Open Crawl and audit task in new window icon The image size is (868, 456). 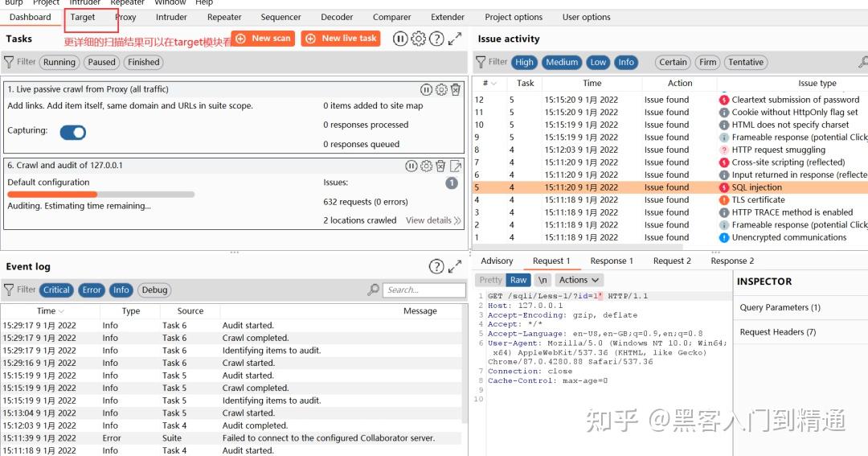pos(456,166)
